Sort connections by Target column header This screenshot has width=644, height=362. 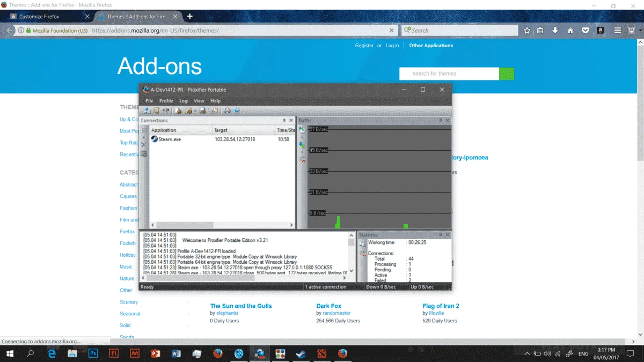tap(243, 130)
